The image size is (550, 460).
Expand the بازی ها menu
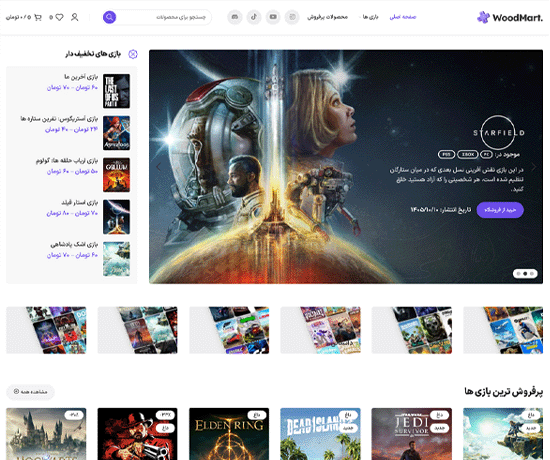[369, 17]
